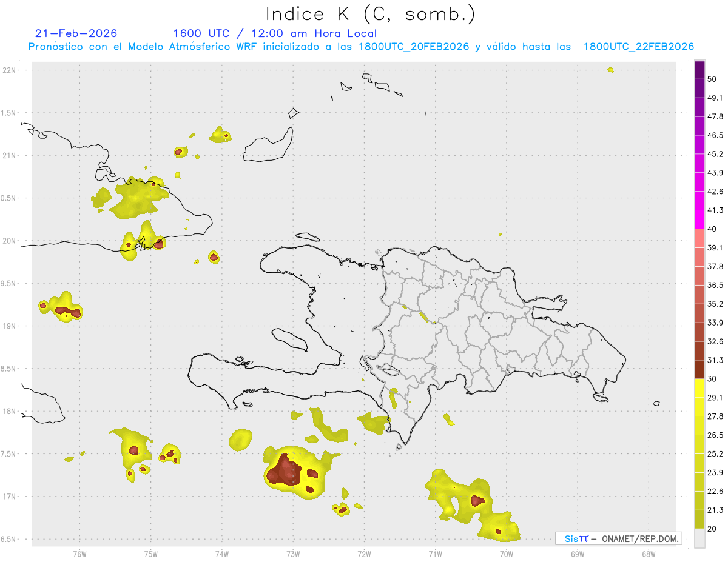Click the '49.1' colour scale value
Viewport: 728px width, 562px height.
(x=715, y=98)
